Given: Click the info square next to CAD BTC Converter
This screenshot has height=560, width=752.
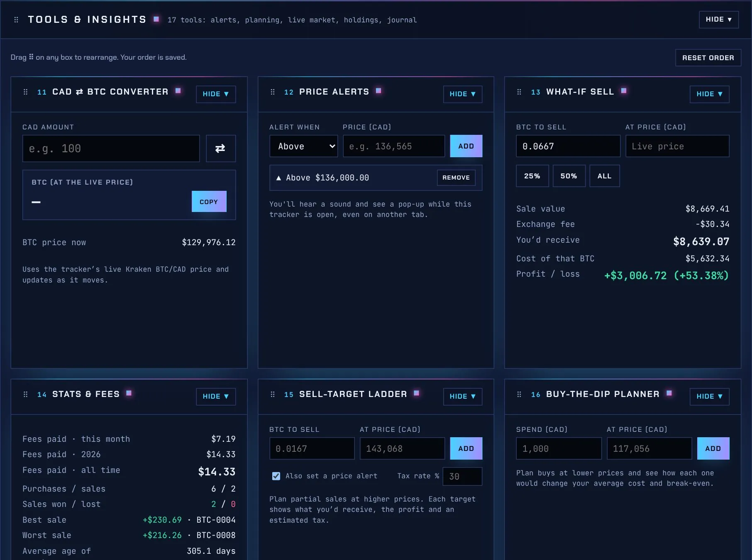Looking at the screenshot, I should point(178,90).
